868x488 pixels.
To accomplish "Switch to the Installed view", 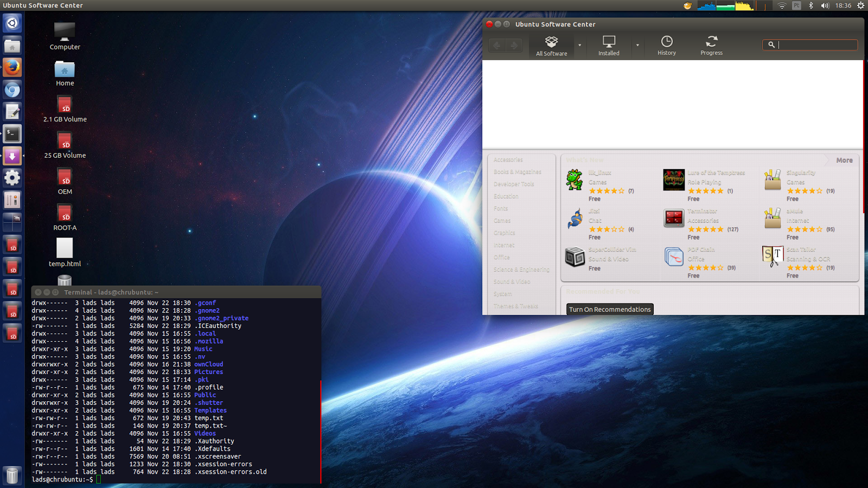I will coord(609,46).
